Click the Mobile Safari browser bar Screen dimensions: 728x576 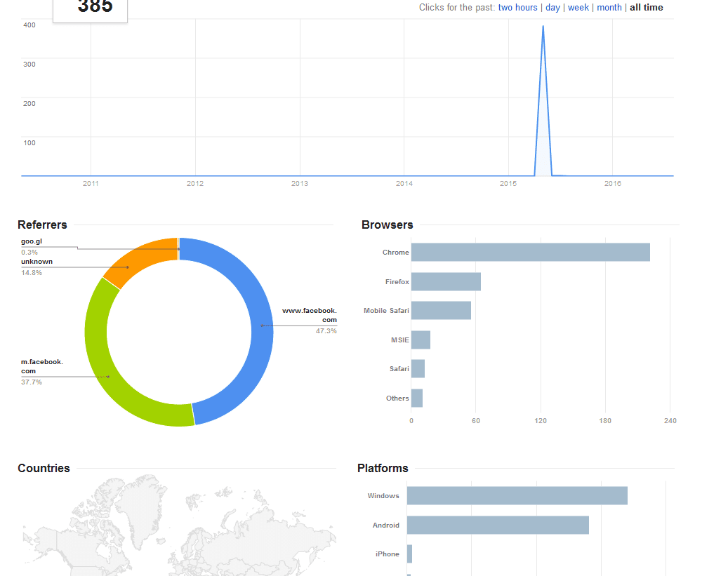coord(441,311)
